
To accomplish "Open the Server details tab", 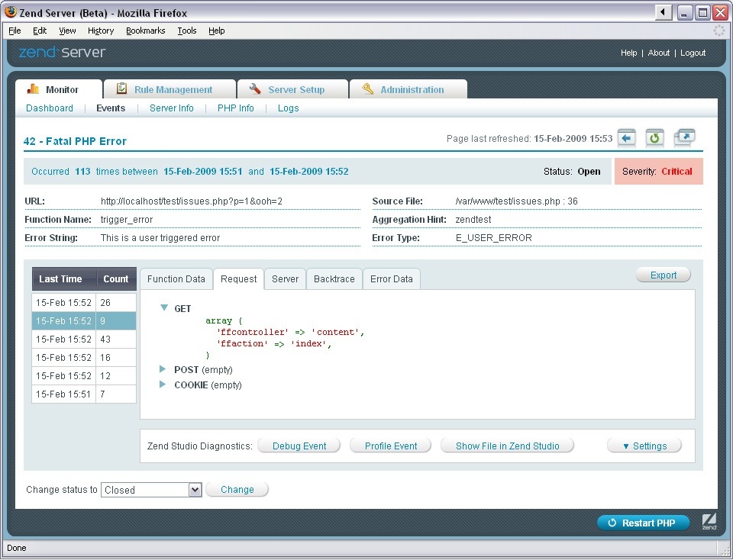I will [285, 278].
